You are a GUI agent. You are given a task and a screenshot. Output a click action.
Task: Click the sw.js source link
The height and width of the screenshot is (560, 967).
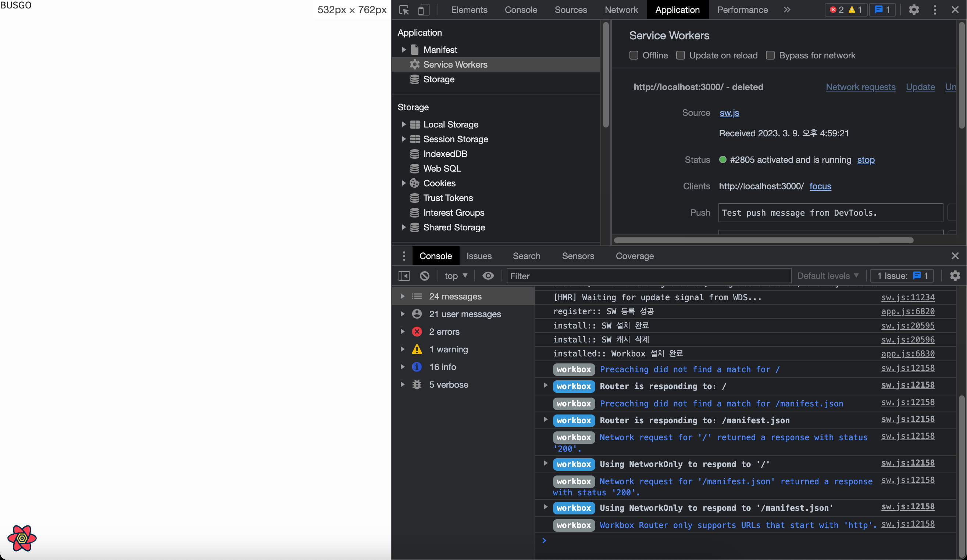[x=729, y=113]
